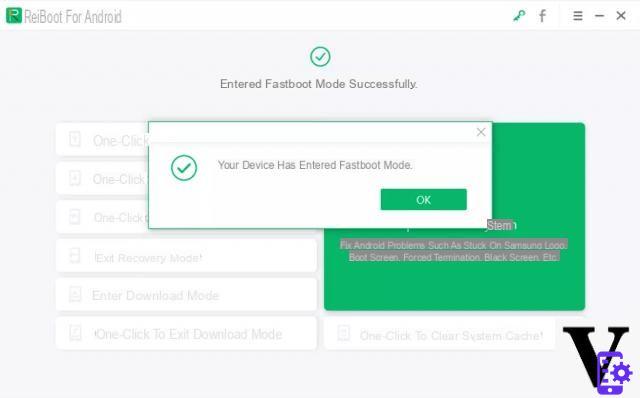The width and height of the screenshot is (640, 398).
Task: Select Exit Recovery Mode option
Action: click(186, 256)
